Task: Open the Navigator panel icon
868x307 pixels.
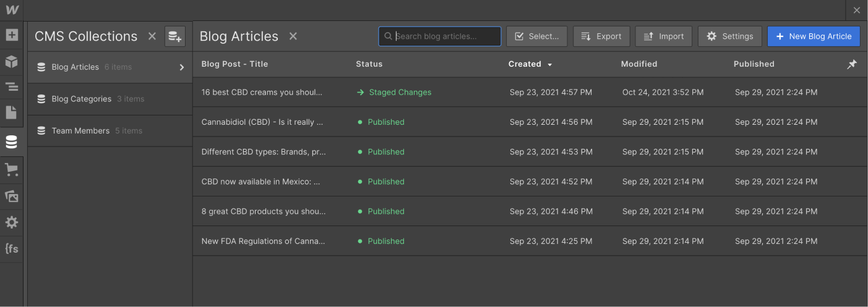Action: (x=11, y=87)
